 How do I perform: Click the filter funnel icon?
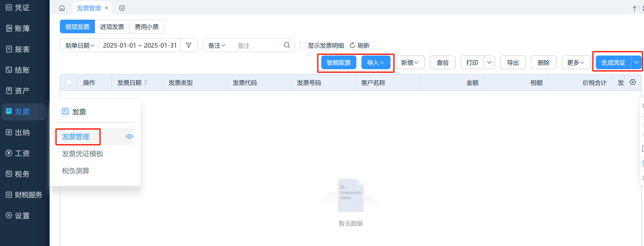[189, 45]
